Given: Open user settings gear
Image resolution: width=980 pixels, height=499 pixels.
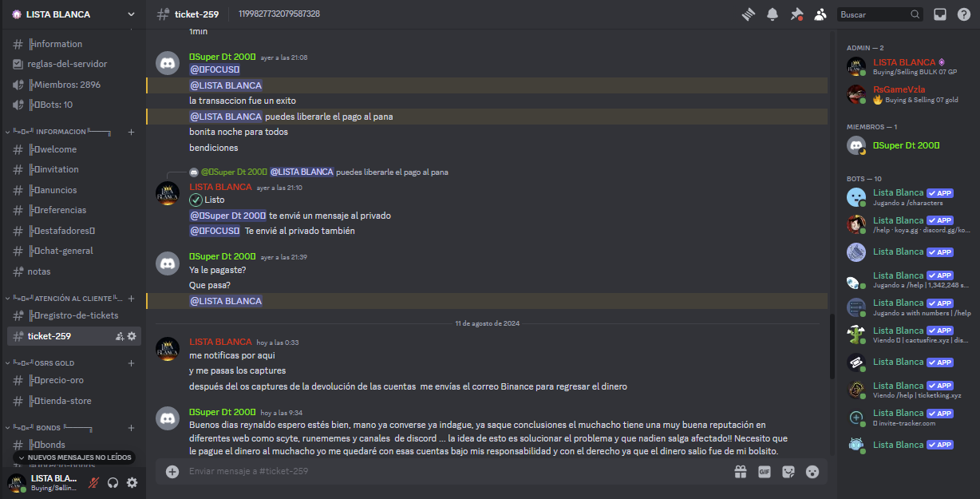Looking at the screenshot, I should 132,482.
